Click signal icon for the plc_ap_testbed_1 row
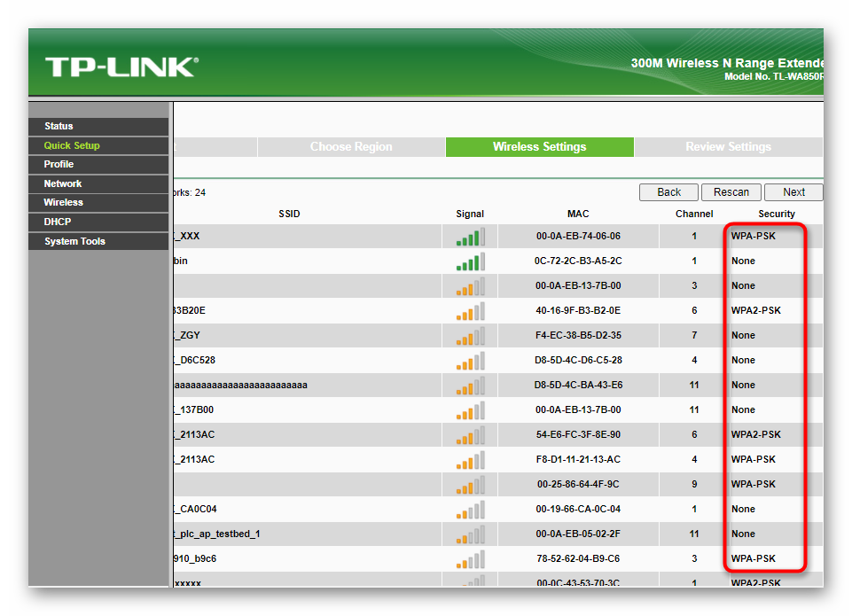This screenshot has height=616, width=852. (x=471, y=535)
